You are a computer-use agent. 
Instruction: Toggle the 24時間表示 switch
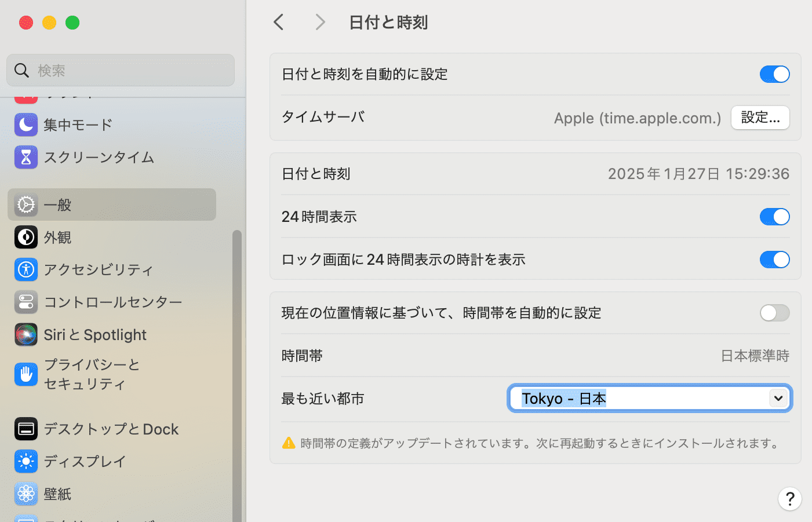(x=775, y=217)
